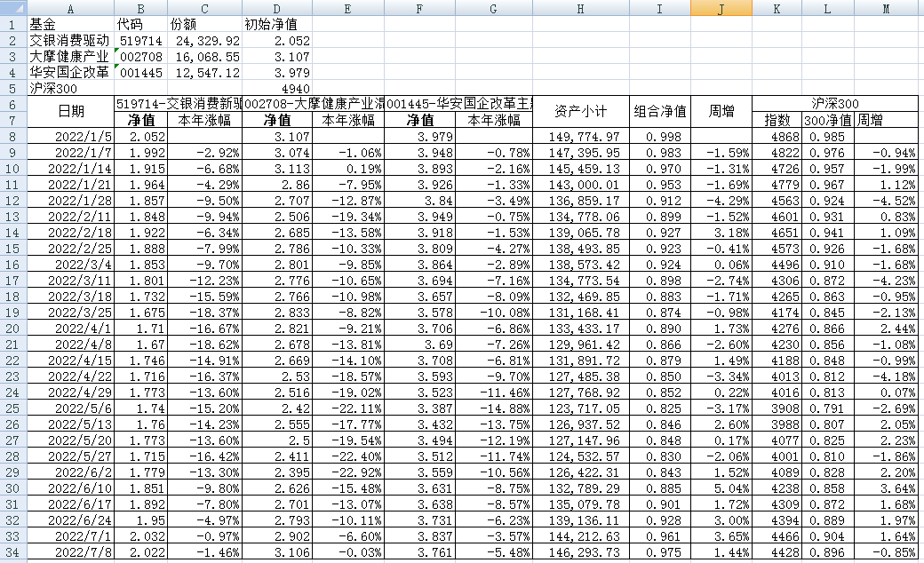Click the 002708-大摩健康产业 header cell
924x563 pixels.
pyautogui.click(x=313, y=104)
